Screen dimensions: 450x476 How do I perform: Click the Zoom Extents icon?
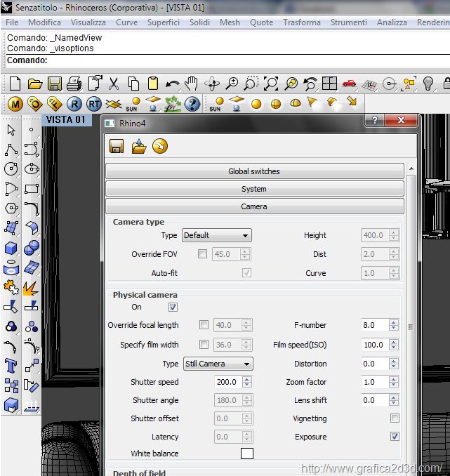tap(271, 83)
